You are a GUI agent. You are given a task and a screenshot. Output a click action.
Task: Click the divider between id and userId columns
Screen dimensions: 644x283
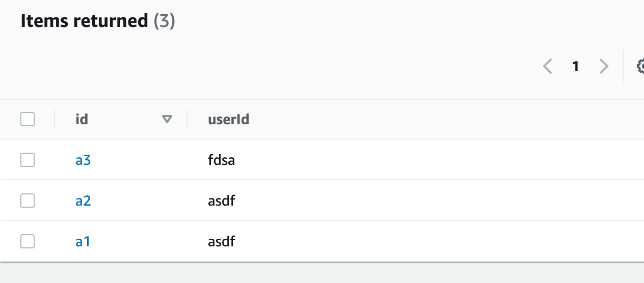[187, 120]
